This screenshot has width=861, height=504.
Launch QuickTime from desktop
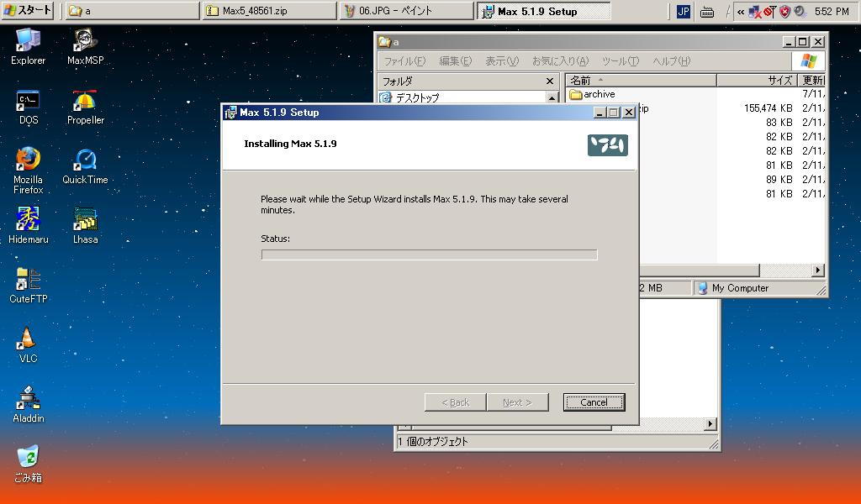coord(85,166)
